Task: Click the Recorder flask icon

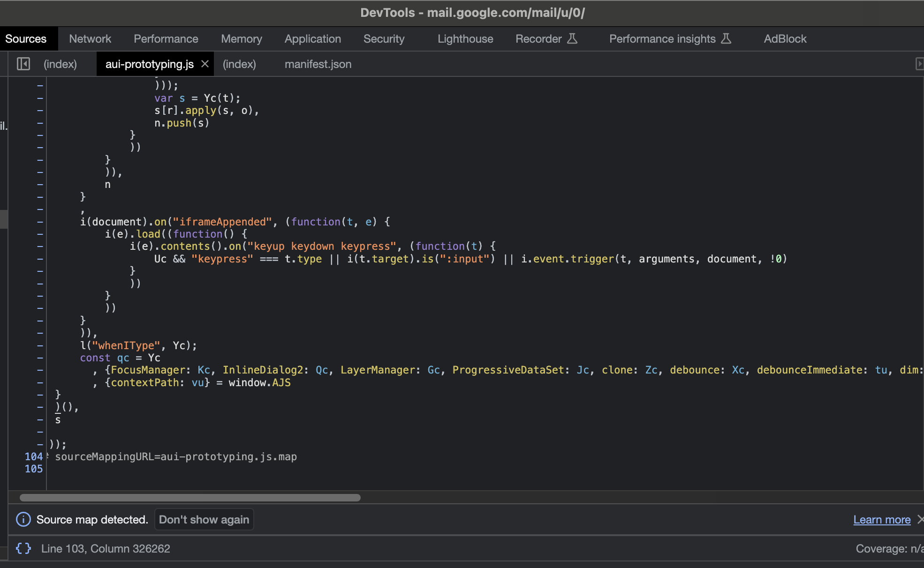Action: 572,38
